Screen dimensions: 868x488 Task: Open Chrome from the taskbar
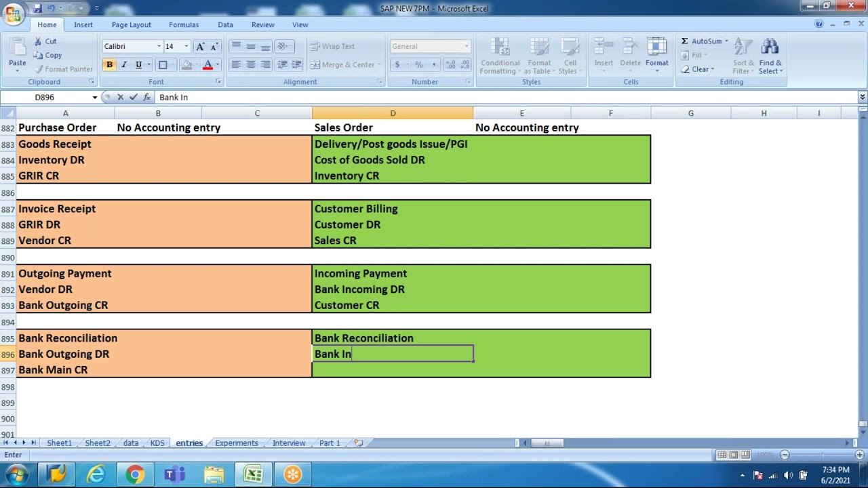(x=135, y=474)
